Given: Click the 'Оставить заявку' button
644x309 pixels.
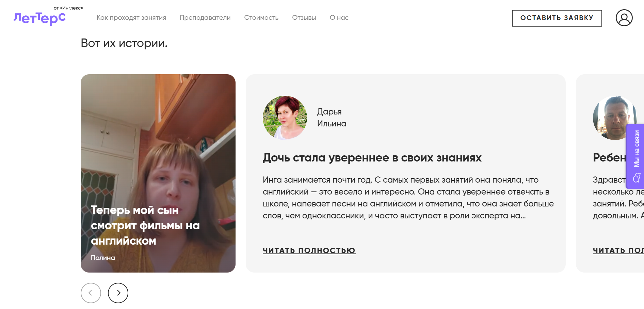Looking at the screenshot, I should (x=557, y=18).
